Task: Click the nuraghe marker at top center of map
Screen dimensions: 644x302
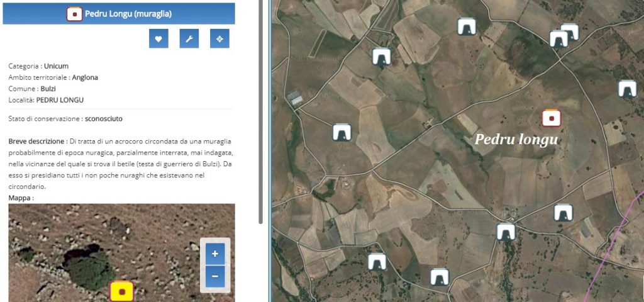Action: [467, 26]
